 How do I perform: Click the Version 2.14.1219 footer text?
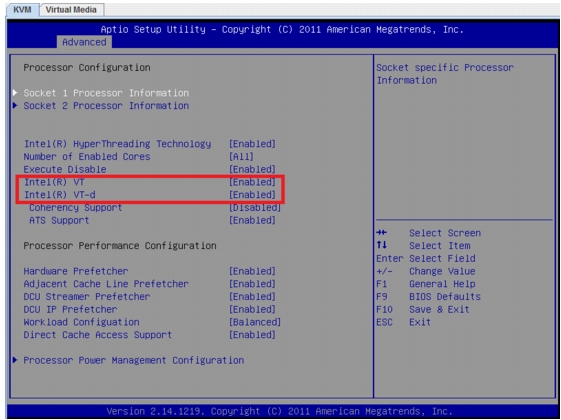pos(279,411)
